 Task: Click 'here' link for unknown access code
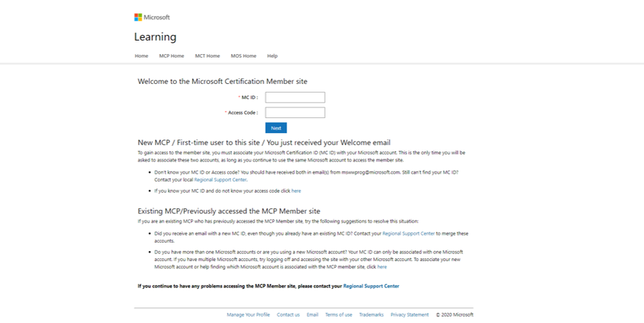pyautogui.click(x=296, y=191)
